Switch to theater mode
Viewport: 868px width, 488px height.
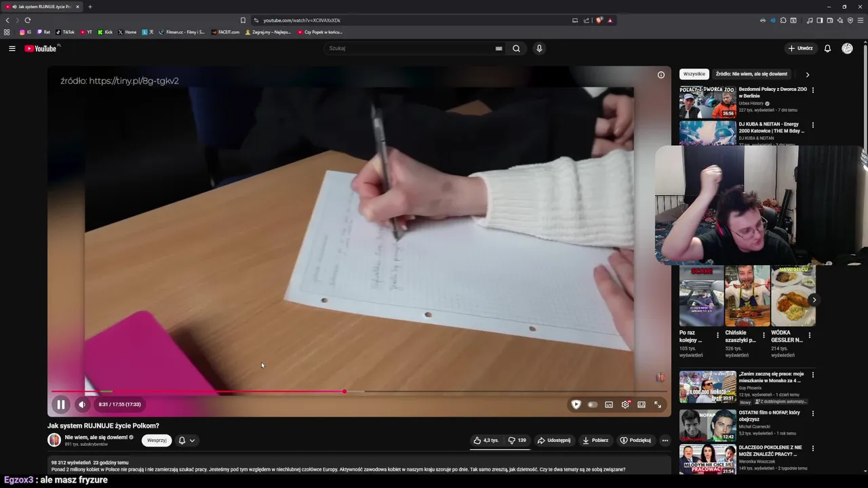click(x=642, y=405)
